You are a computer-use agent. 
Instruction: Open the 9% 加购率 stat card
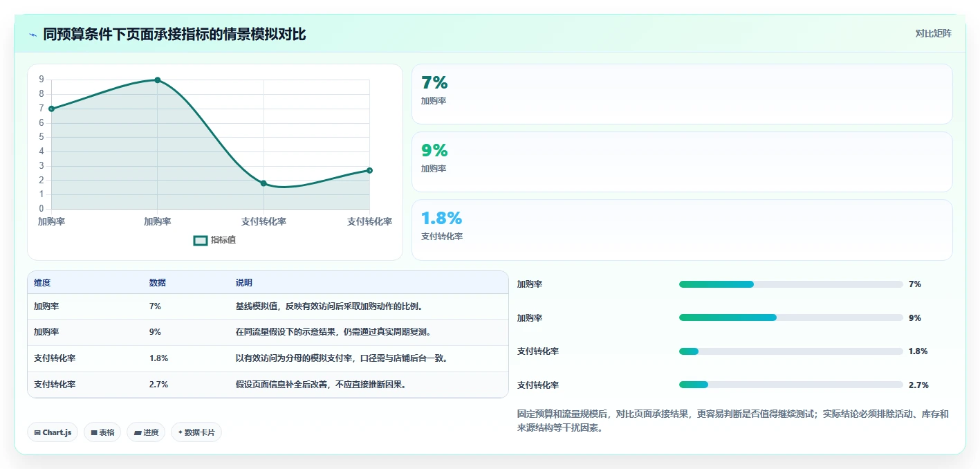tap(682, 162)
